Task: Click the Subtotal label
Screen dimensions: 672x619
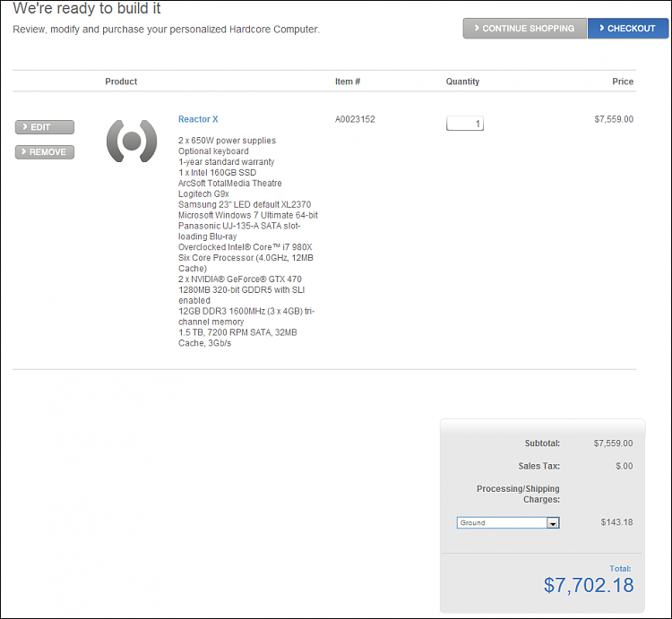Action: [x=542, y=443]
